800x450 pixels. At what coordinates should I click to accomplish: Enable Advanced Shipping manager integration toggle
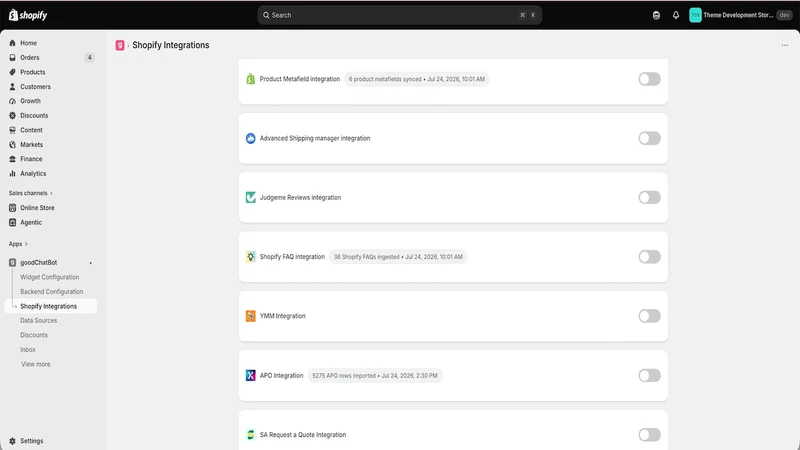649,138
